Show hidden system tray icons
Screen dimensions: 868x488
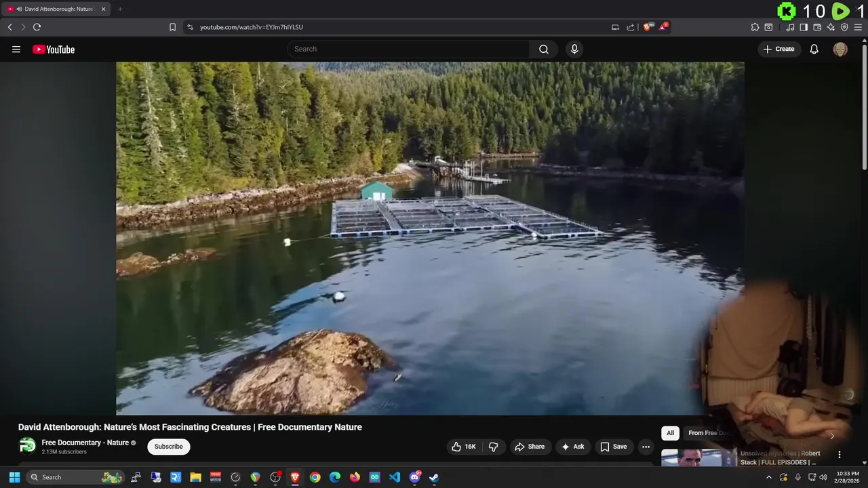pyautogui.click(x=768, y=477)
